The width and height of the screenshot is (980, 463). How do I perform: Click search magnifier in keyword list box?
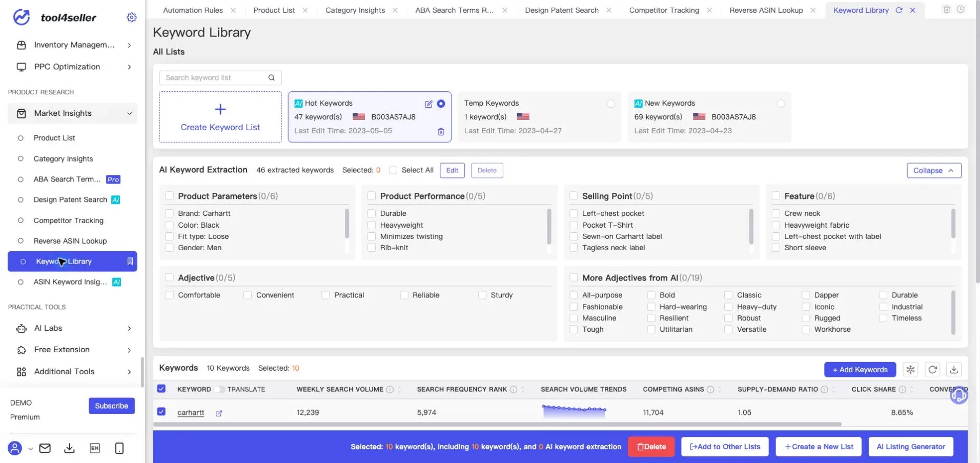[x=272, y=77]
